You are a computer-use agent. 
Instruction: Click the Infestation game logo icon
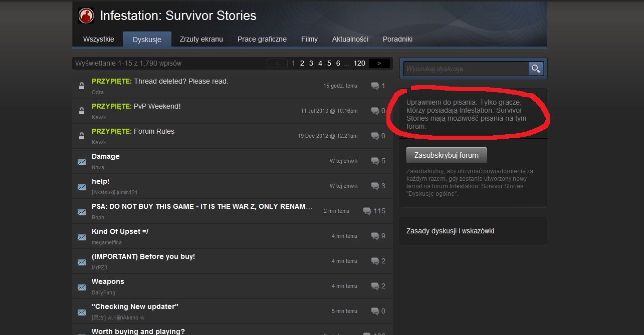[86, 16]
